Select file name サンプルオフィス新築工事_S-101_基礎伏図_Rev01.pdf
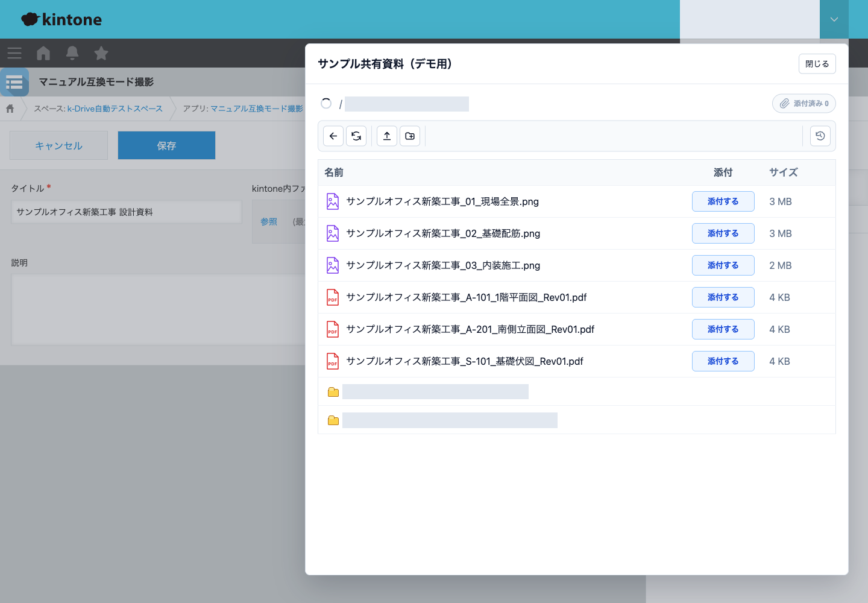The width and height of the screenshot is (868, 603). click(x=465, y=361)
